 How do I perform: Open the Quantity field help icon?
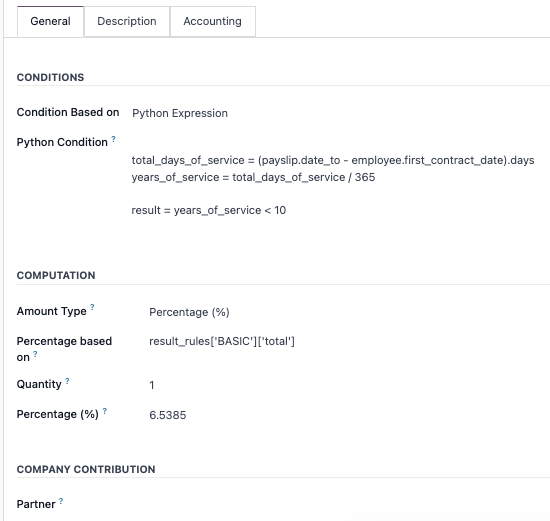[x=67, y=381]
